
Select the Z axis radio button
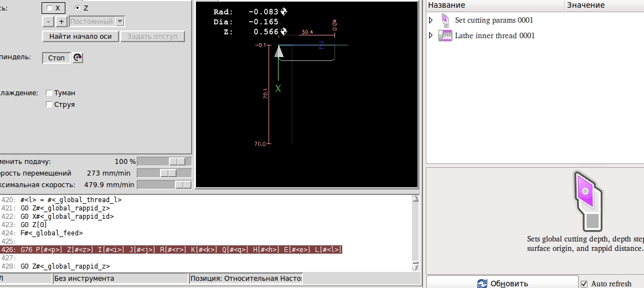77,8
